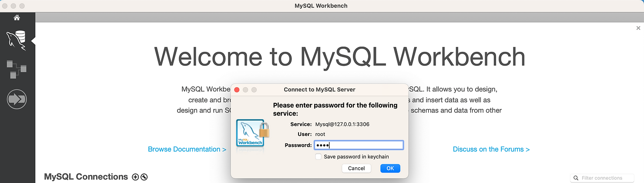644x183 pixels.
Task: Click the Home icon in the sidebar
Action: coord(17,18)
